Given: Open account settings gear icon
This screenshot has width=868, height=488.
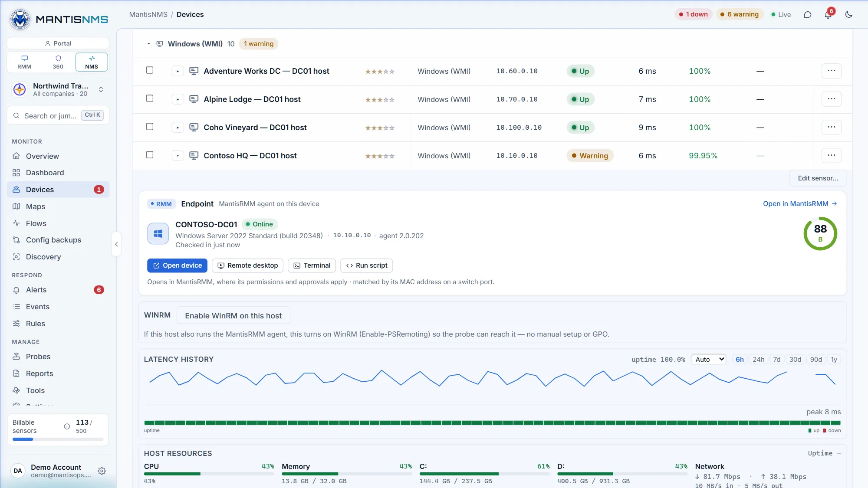Looking at the screenshot, I should (x=102, y=471).
